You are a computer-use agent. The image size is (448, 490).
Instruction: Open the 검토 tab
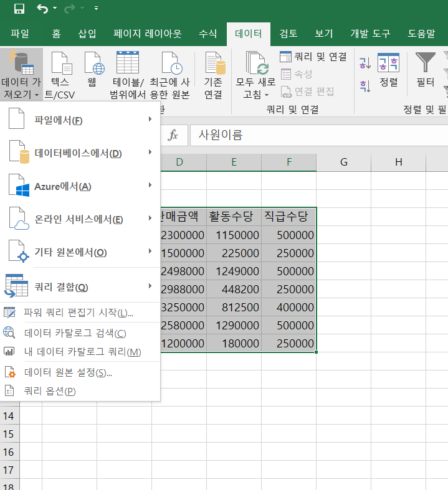pos(288,34)
